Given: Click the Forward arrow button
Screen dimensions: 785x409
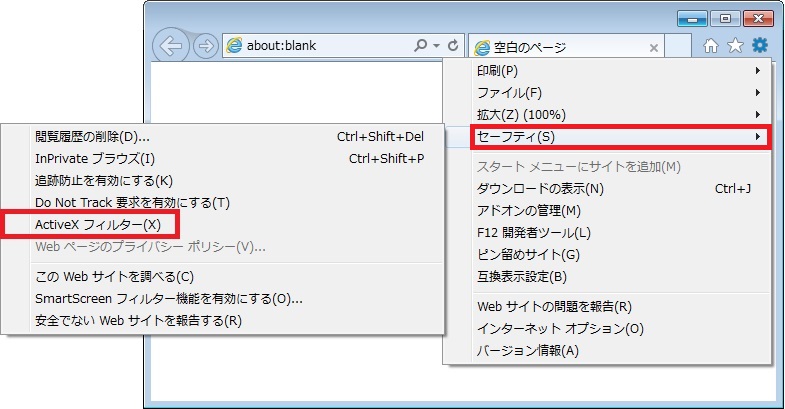Looking at the screenshot, I should click(206, 46).
